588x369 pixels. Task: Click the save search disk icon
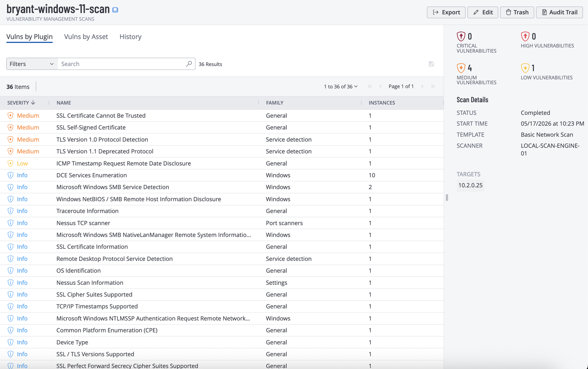pyautogui.click(x=431, y=64)
